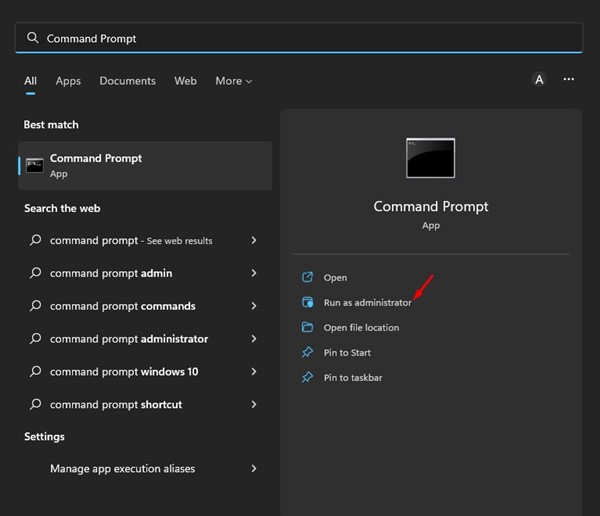The image size is (600, 516).
Task: Click search icon beside 'command prompt windows 10'
Action: 36,371
